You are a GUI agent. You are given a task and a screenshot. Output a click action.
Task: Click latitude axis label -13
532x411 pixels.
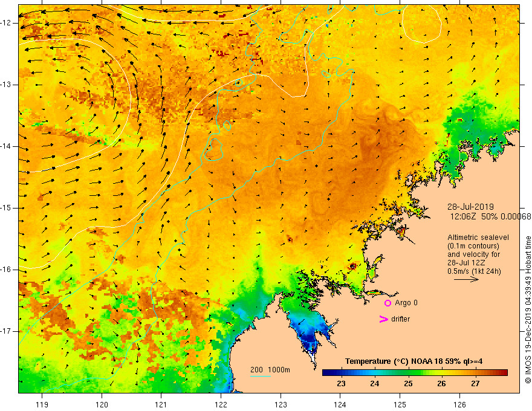[x=6, y=85]
